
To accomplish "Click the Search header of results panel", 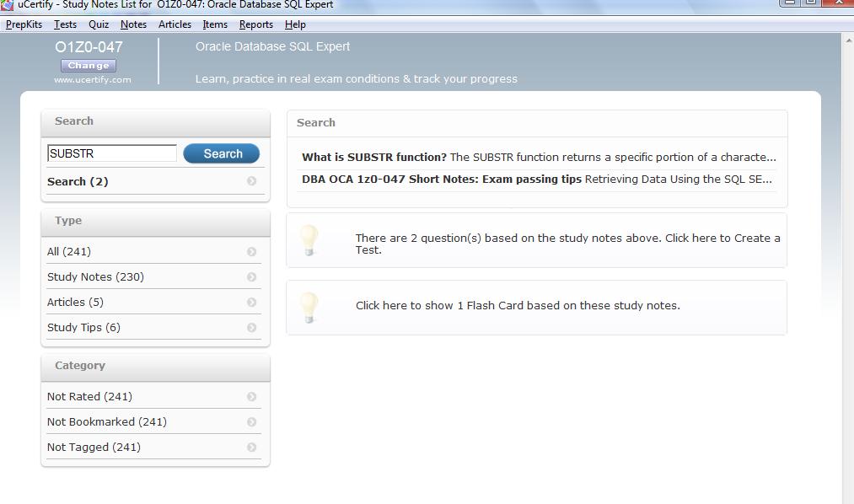I will (x=537, y=123).
